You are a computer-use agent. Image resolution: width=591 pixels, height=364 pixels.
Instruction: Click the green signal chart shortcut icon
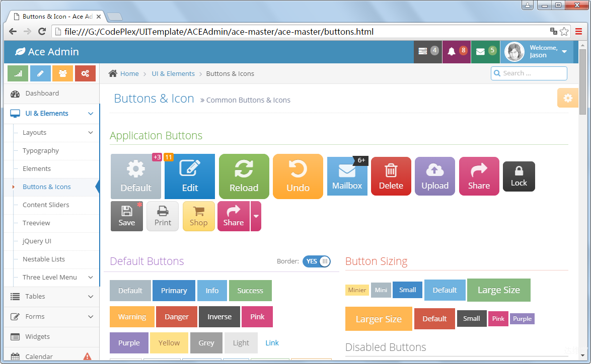(18, 73)
